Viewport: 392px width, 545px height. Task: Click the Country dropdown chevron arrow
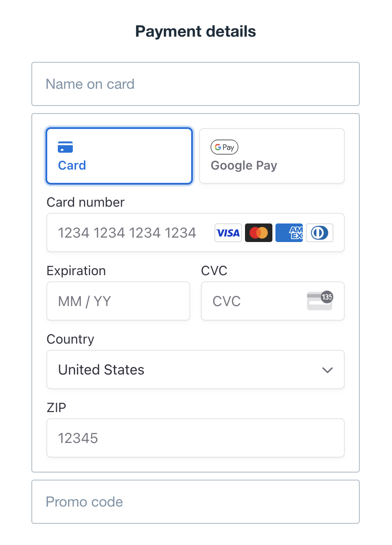point(327,370)
